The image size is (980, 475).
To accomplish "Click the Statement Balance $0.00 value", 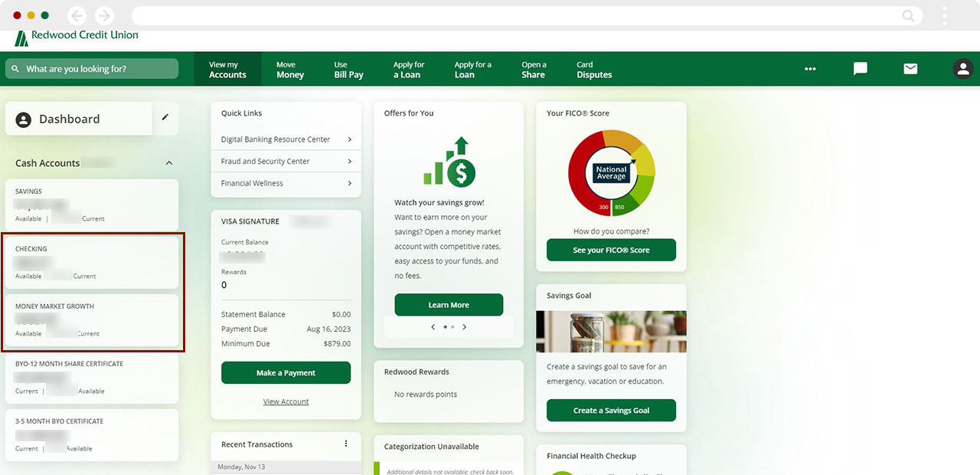I will coord(341,315).
